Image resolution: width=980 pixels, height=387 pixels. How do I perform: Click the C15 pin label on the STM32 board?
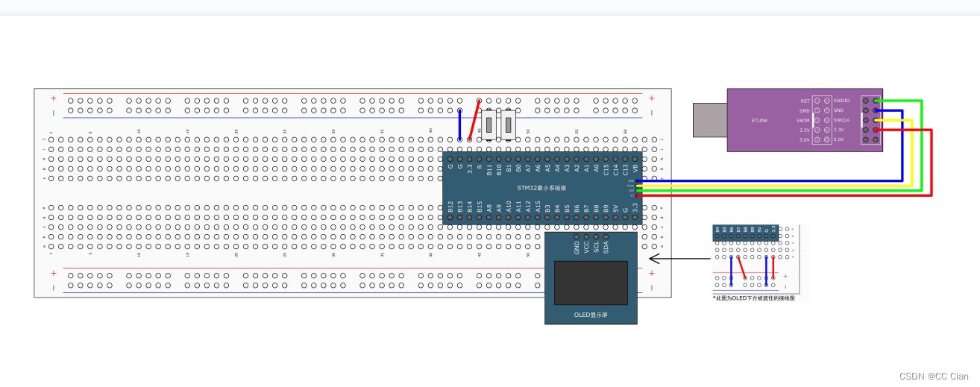pyautogui.click(x=606, y=169)
